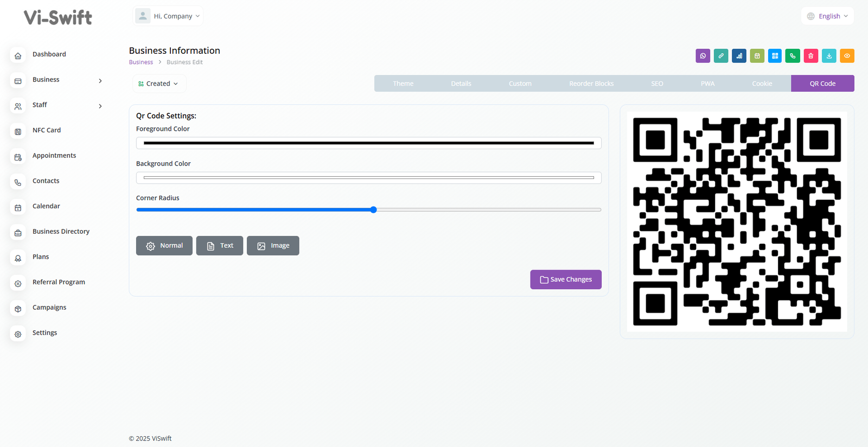Image resolution: width=868 pixels, height=447 pixels.
Task: Go to Appointments in sidebar
Action: (54, 156)
